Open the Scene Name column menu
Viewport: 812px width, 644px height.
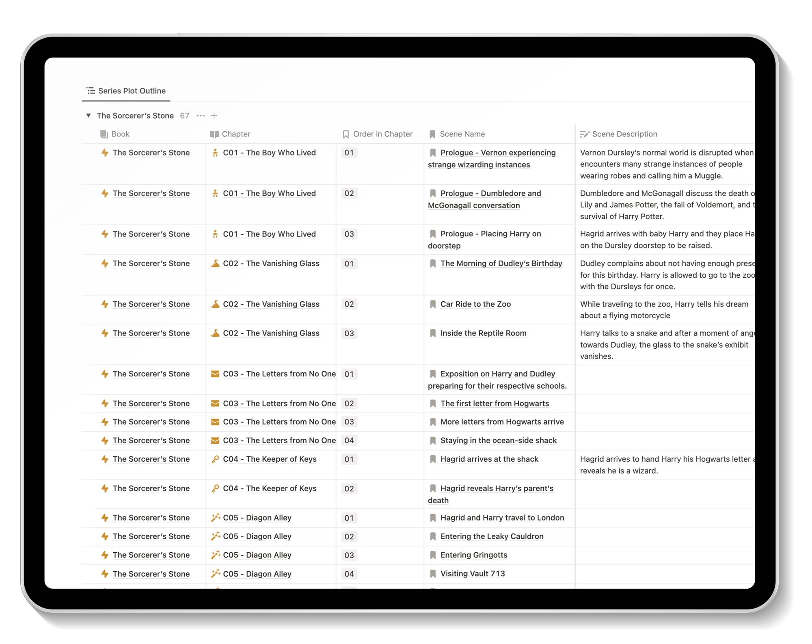click(462, 134)
